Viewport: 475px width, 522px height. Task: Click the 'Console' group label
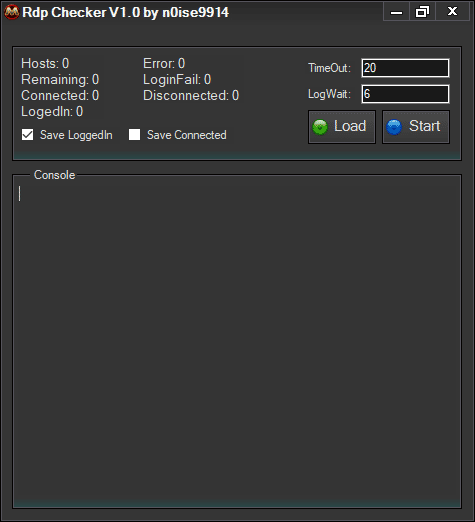coord(55,175)
